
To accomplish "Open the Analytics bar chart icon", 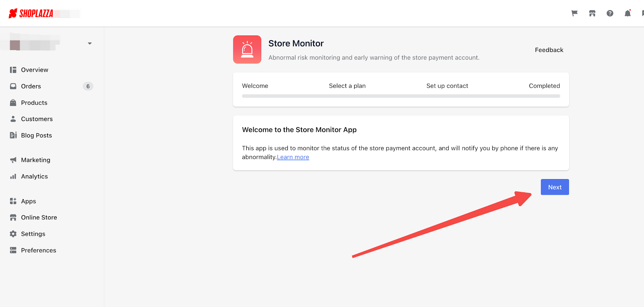I will [x=13, y=176].
